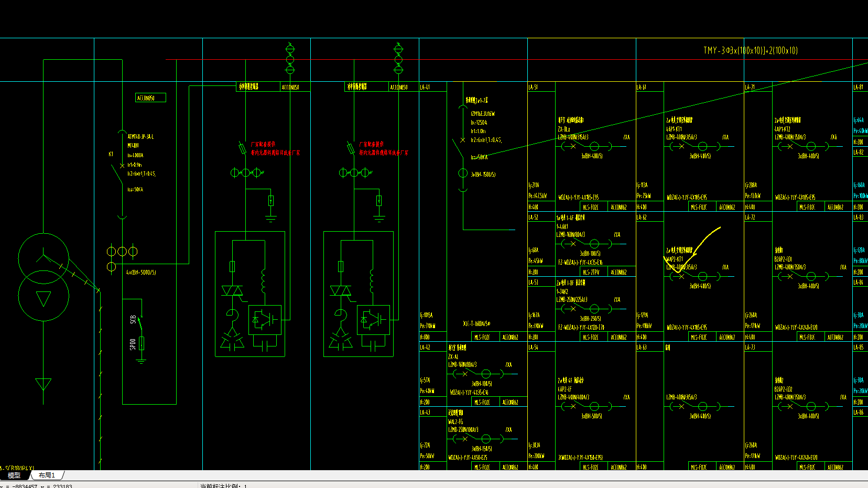Viewport: 868px width, 488px height.
Task: Select the LA-72 panel label
Action: pyautogui.click(x=750, y=217)
